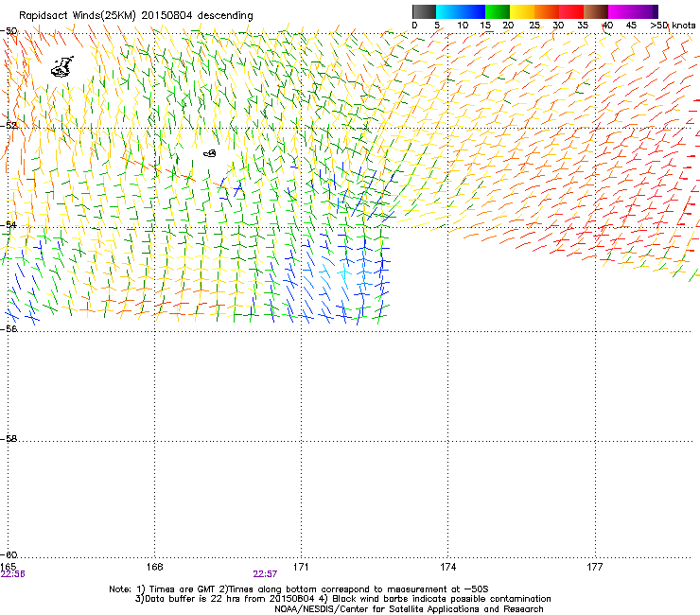
Task: Click the '10' legend scale label
Action: click(x=463, y=26)
